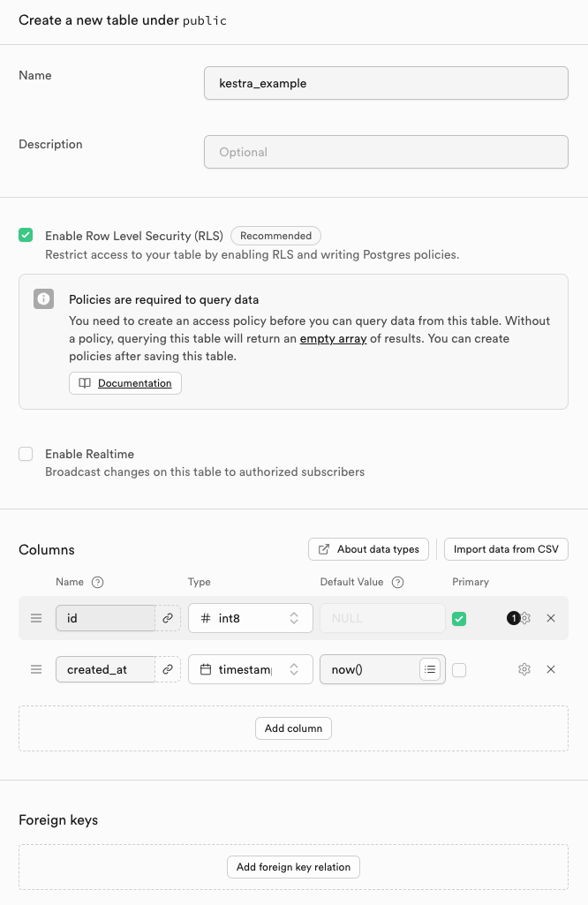The height and width of the screenshot is (905, 588).
Task: Open settings gear for created_at column
Action: point(524,670)
